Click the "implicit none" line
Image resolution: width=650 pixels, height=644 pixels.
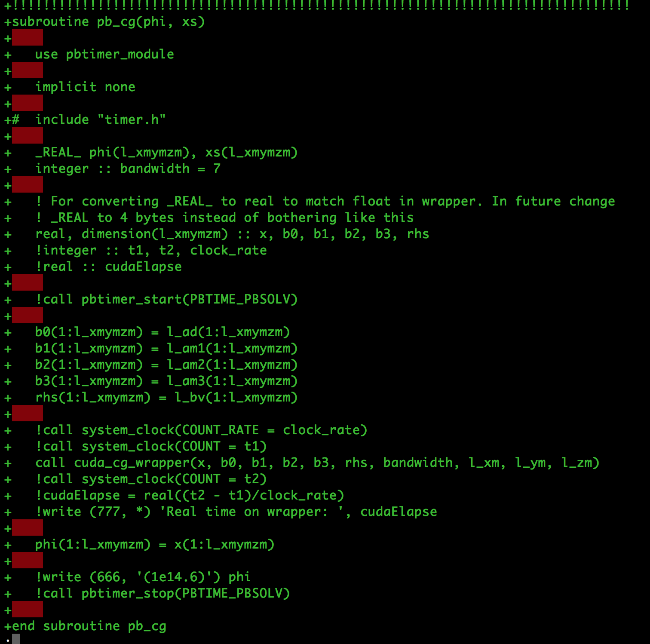coord(85,87)
